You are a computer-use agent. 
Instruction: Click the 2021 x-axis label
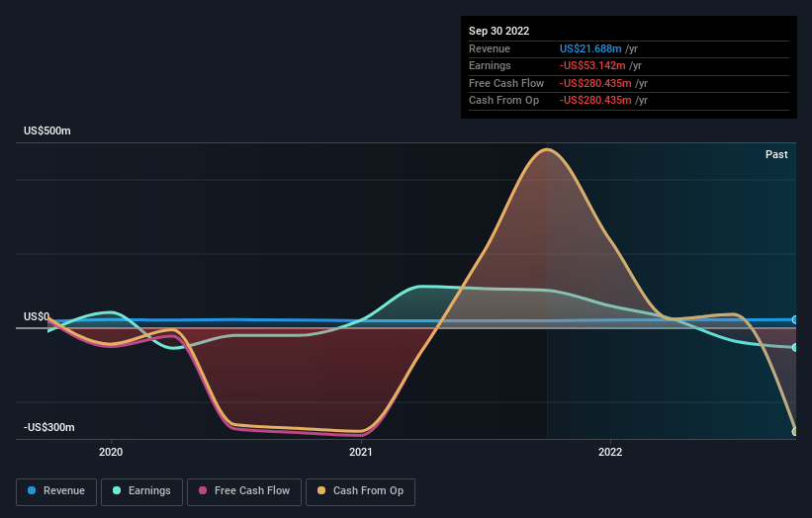pyautogui.click(x=360, y=453)
